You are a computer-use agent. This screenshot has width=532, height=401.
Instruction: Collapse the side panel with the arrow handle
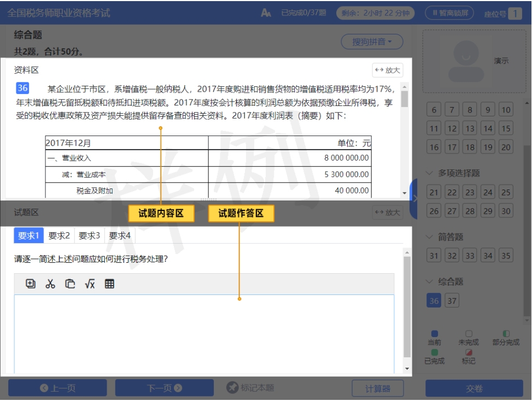414,199
